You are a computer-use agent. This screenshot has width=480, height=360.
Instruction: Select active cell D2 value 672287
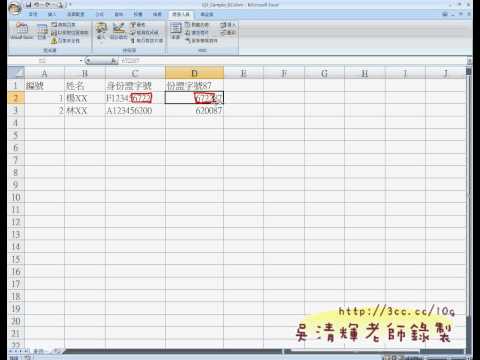click(x=194, y=98)
